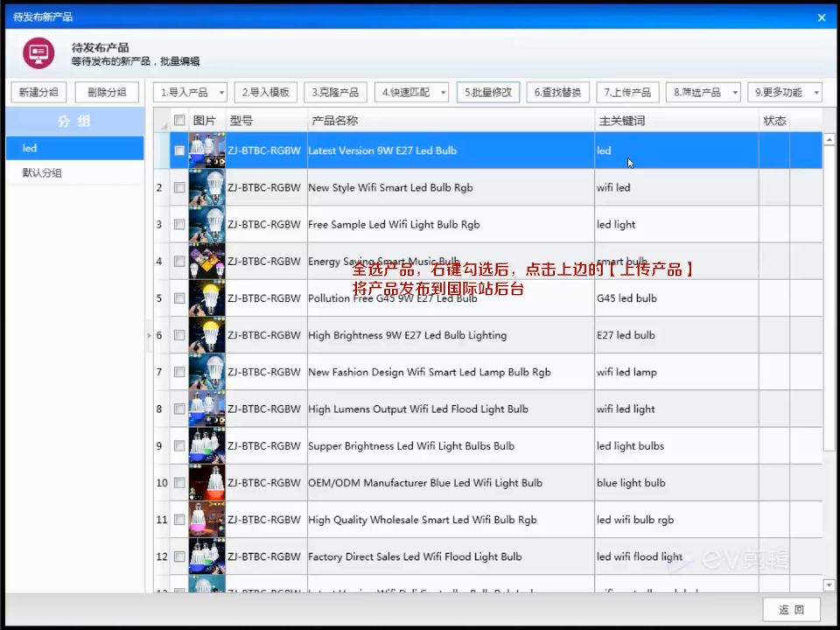Click thumbnail of New Fashion Design product
The width and height of the screenshot is (840, 630).
[x=206, y=373]
